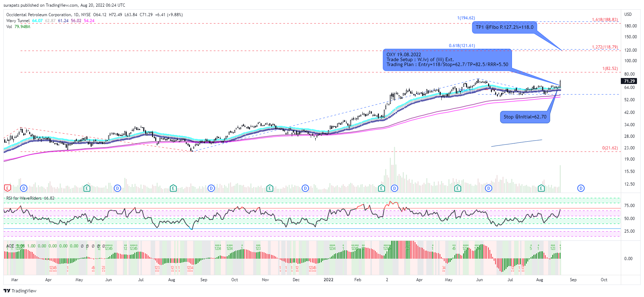Image resolution: width=644 pixels, height=297 pixels.
Task: Click the earnings E marker in November 2021
Action: (x=270, y=188)
